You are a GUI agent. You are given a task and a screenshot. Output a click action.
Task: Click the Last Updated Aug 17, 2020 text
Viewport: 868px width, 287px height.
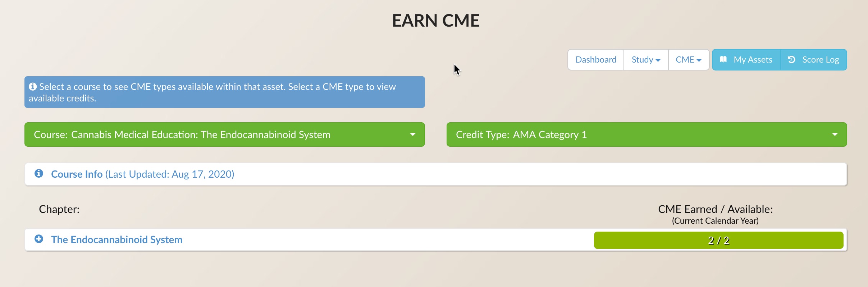[x=170, y=174]
